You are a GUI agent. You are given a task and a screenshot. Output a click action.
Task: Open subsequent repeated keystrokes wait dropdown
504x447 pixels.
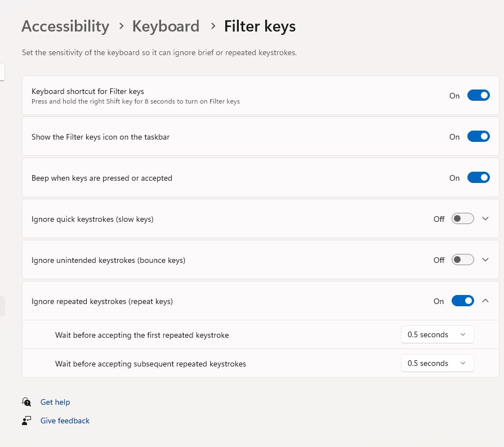[x=437, y=364]
